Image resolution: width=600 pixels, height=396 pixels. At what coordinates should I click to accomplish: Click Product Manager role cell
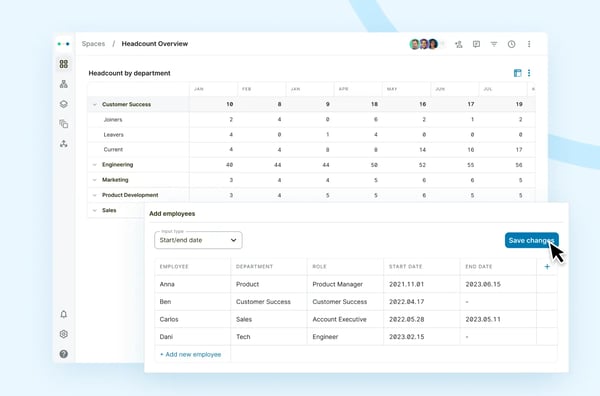[x=345, y=284]
